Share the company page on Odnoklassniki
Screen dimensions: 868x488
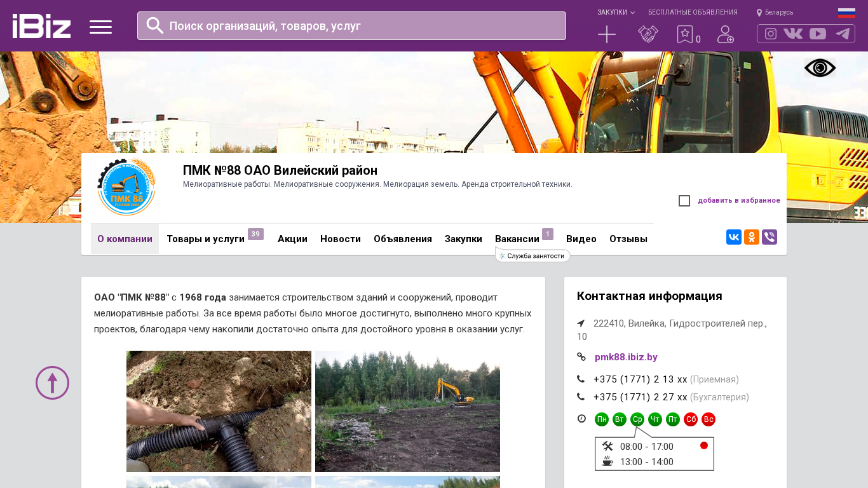(752, 237)
